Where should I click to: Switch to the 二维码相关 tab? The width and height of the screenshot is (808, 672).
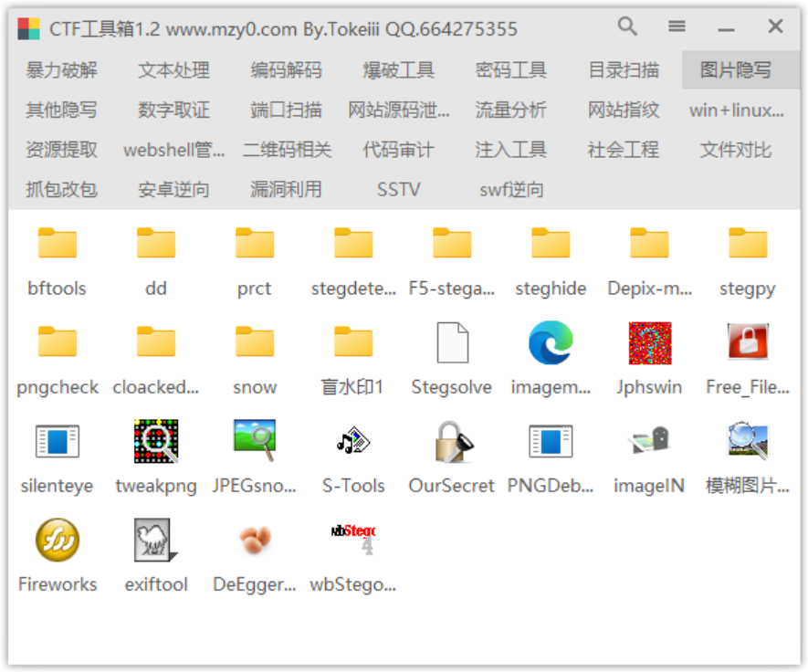[x=287, y=150]
